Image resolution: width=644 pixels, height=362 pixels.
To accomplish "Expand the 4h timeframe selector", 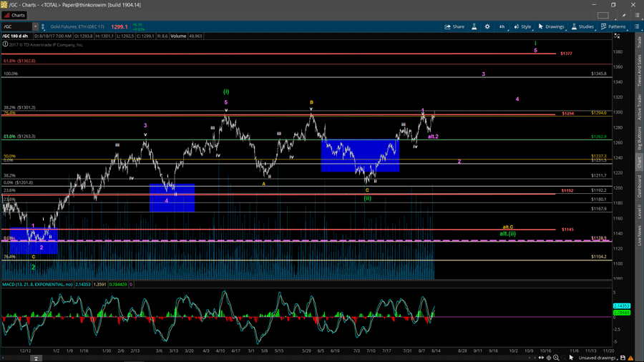I will (502, 26).
